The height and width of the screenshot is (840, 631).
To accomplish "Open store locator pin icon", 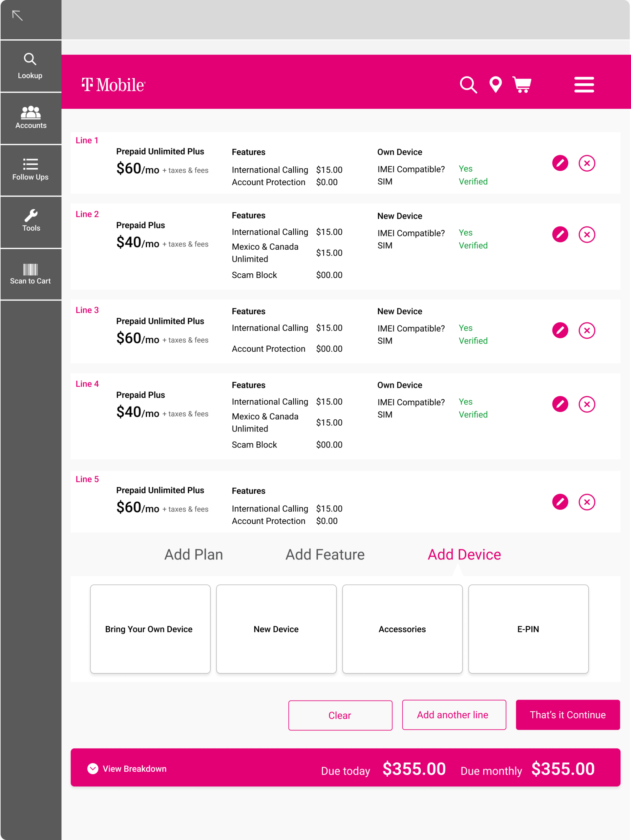I will (x=495, y=85).
